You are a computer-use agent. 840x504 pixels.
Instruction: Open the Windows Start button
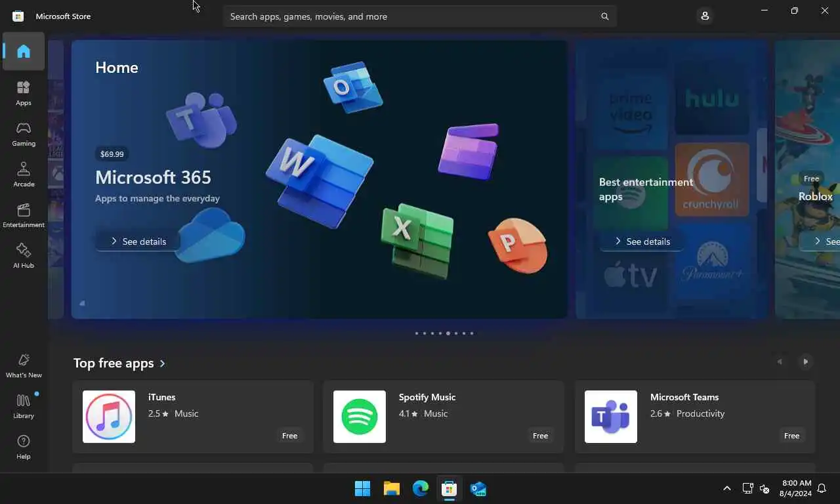(362, 488)
